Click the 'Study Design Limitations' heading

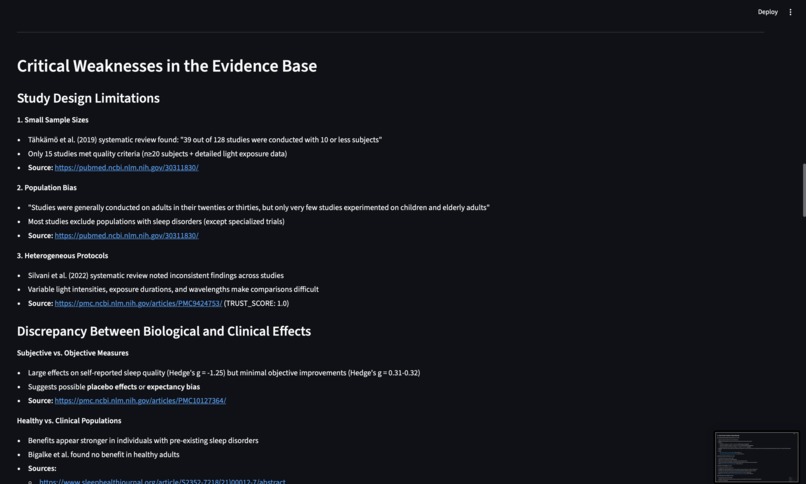(x=88, y=98)
